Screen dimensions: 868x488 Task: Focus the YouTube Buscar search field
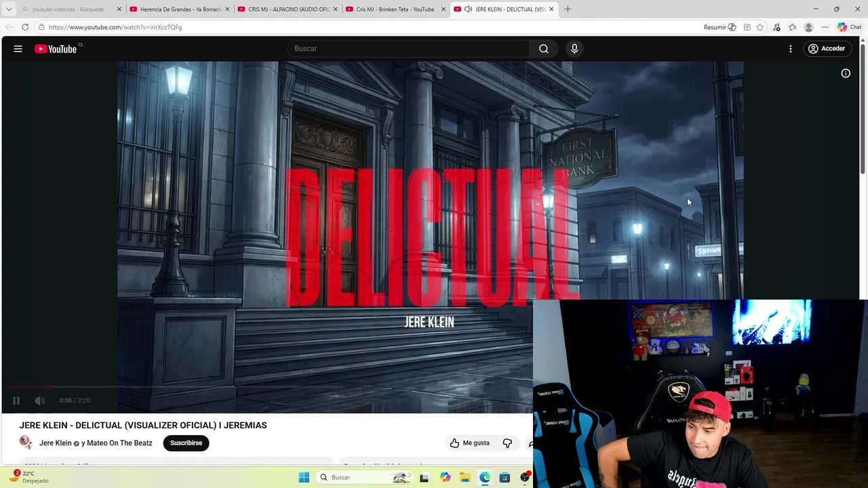point(409,49)
